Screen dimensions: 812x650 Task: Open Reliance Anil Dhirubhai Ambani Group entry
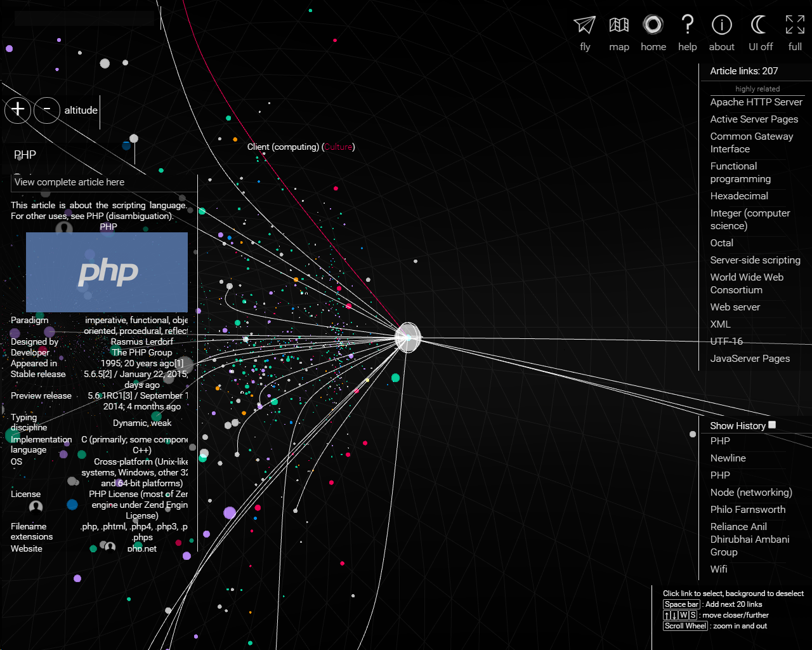[750, 540]
